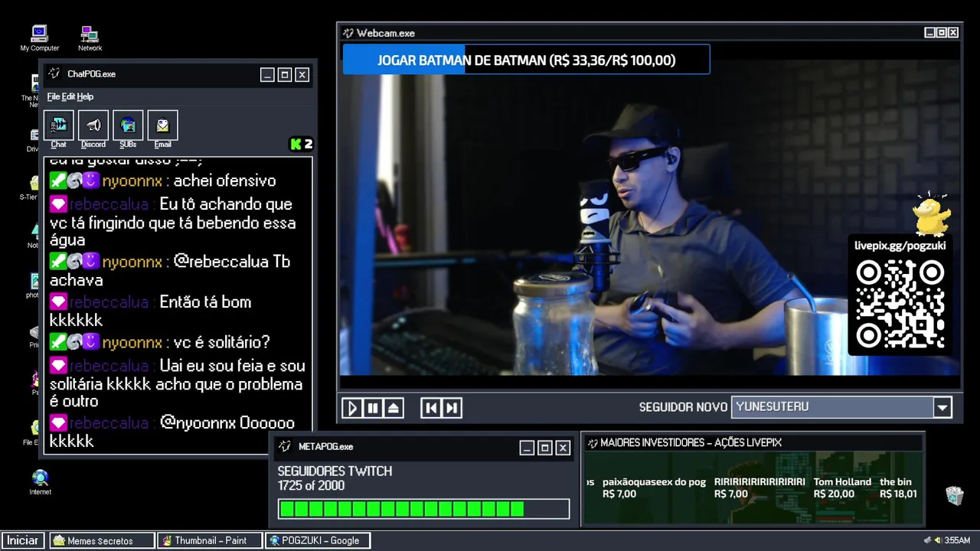980x551 pixels.
Task: Click the 'Então tá bom kkkkkk' chat message
Action: tap(151, 311)
